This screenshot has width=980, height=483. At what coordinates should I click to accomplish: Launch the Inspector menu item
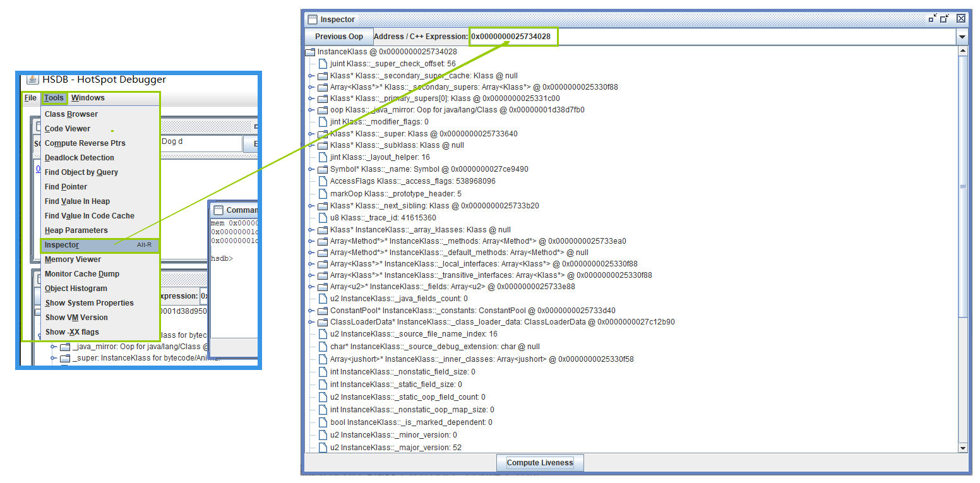click(x=100, y=245)
